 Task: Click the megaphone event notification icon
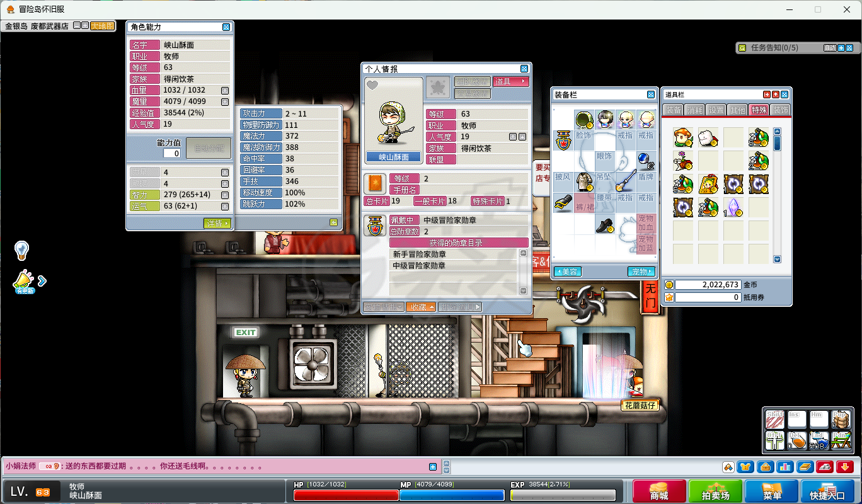click(x=23, y=280)
